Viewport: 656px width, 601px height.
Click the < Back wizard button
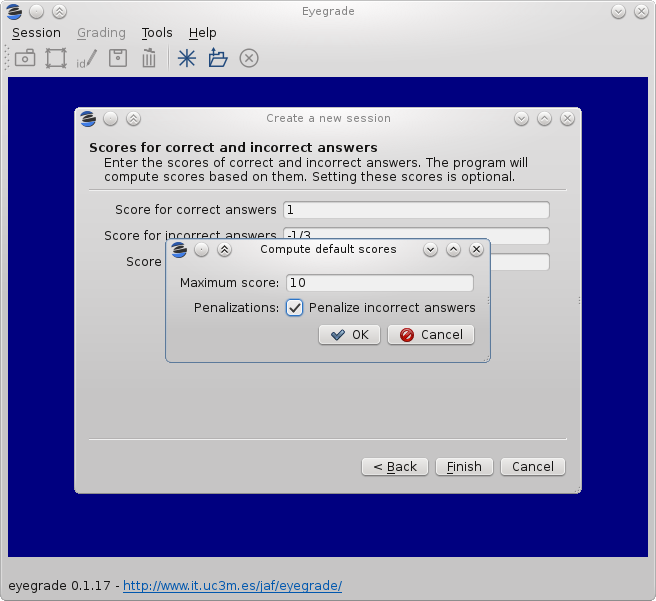(395, 467)
